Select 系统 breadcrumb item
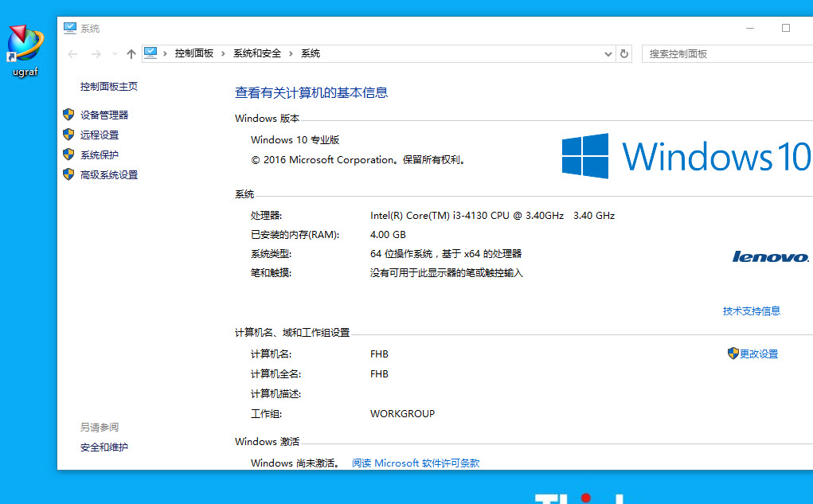This screenshot has width=813, height=504. [311, 53]
